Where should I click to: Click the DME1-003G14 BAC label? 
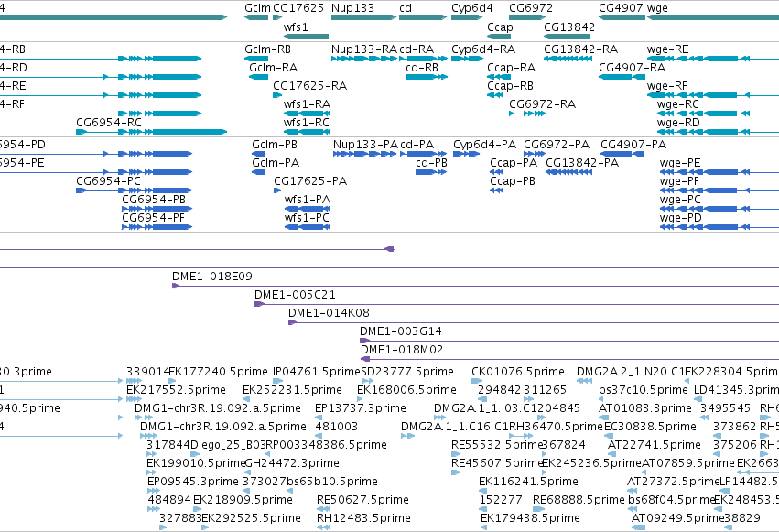400,331
